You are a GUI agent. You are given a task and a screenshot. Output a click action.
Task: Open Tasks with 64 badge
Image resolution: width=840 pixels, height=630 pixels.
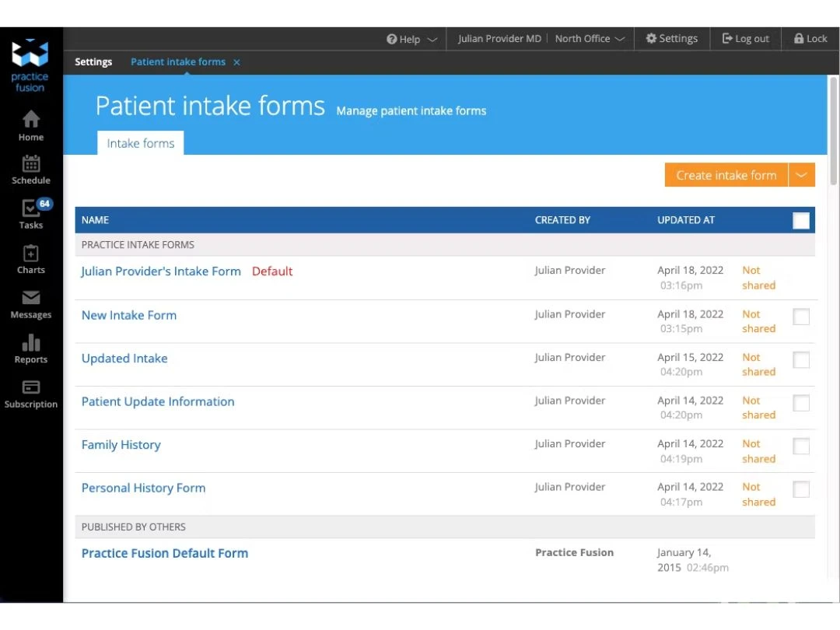tap(31, 215)
